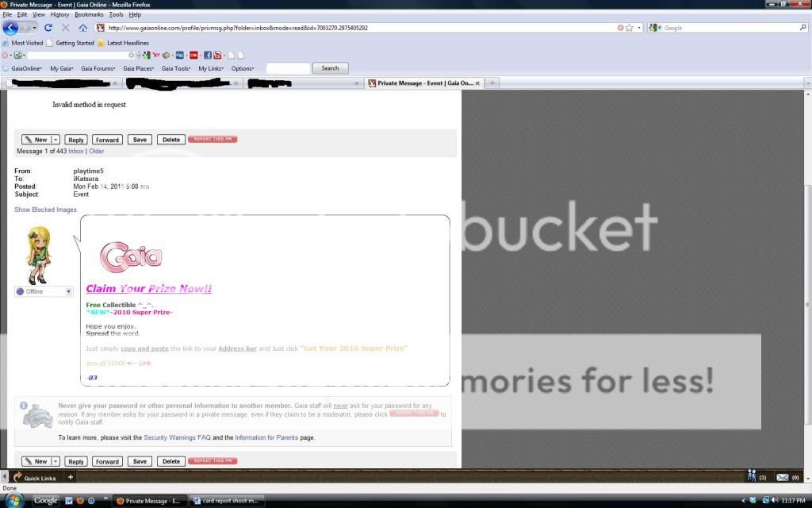The height and width of the screenshot is (508, 812).
Task: Reload the page with the refresh icon
Action: 48,28
